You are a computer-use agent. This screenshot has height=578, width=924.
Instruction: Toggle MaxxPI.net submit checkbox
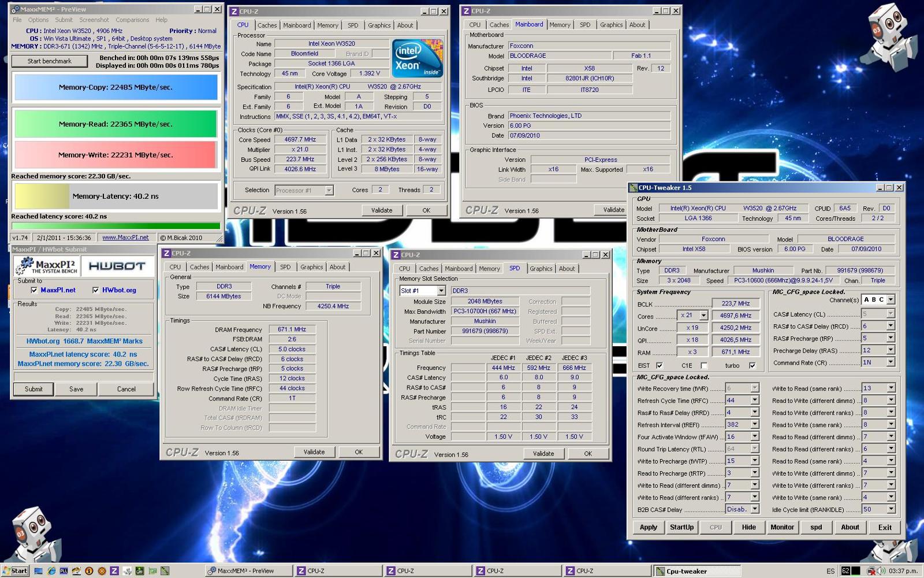pyautogui.click(x=34, y=290)
